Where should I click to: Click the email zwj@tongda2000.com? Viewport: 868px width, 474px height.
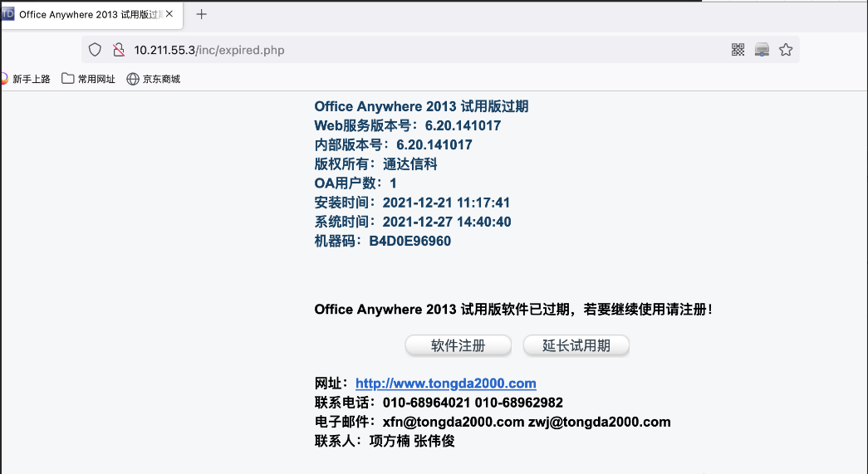coord(600,422)
